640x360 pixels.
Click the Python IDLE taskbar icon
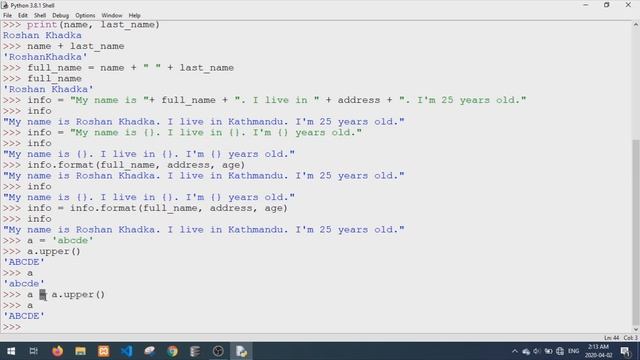tap(241, 351)
